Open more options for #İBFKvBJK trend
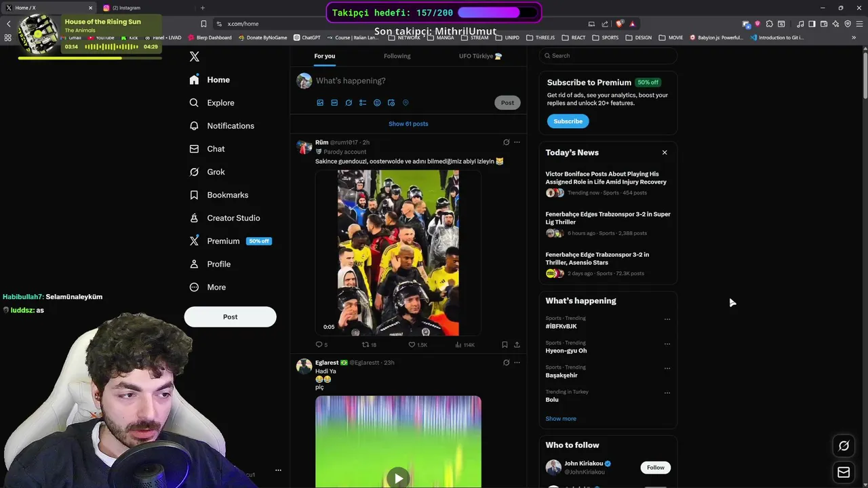Image resolution: width=868 pixels, height=488 pixels. click(x=667, y=319)
